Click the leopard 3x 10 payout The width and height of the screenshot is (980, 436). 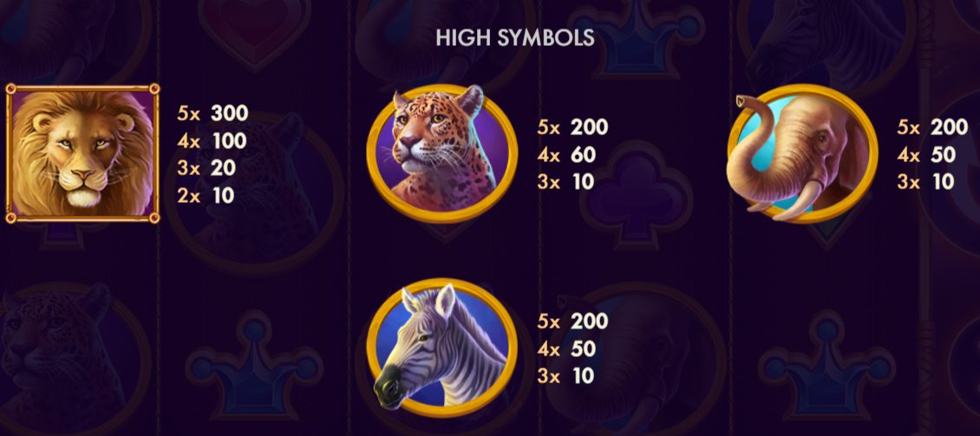coord(565,182)
